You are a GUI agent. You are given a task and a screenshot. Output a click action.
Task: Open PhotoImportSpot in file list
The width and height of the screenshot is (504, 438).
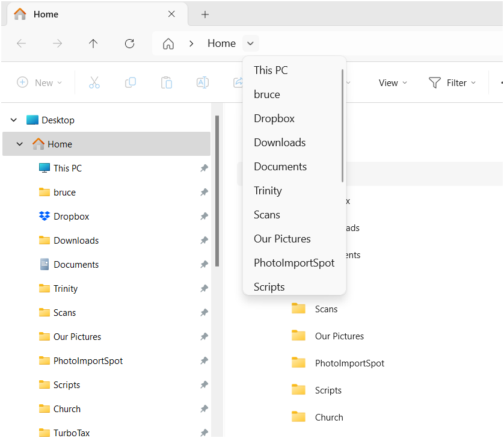pyautogui.click(x=349, y=363)
